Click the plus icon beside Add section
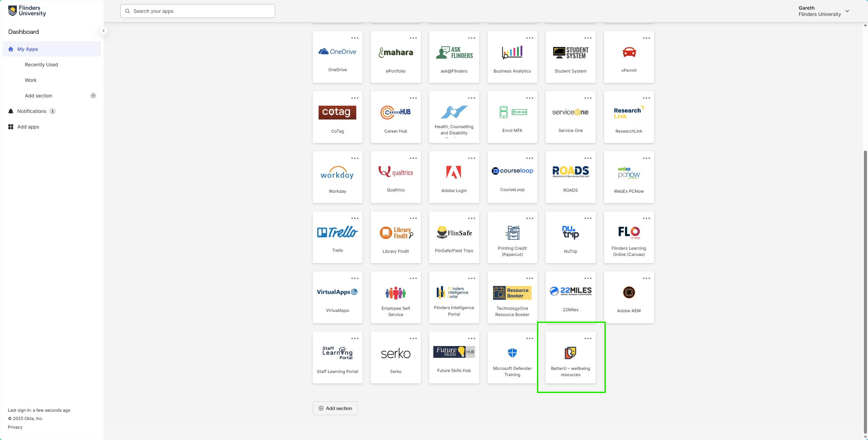This screenshot has height=440, width=868. click(x=93, y=96)
